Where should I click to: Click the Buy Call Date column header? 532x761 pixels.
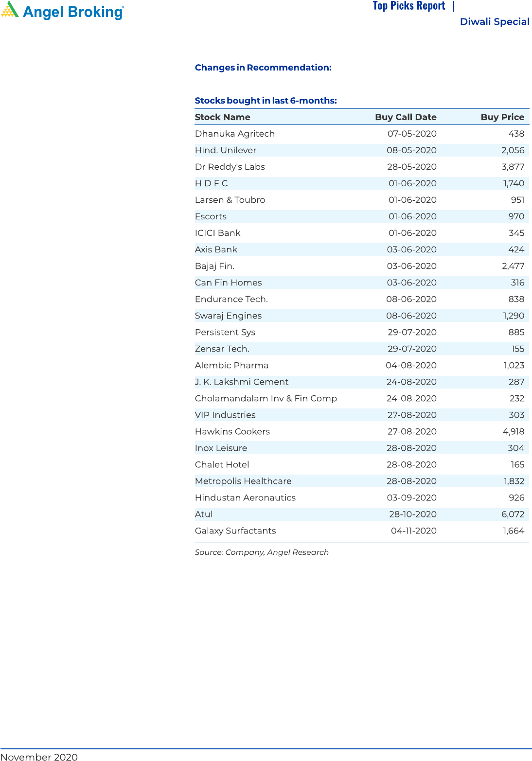[x=406, y=117]
